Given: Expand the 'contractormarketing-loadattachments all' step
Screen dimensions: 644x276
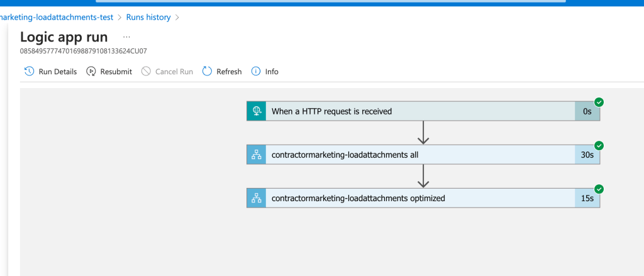Looking at the screenshot, I should pos(423,155).
